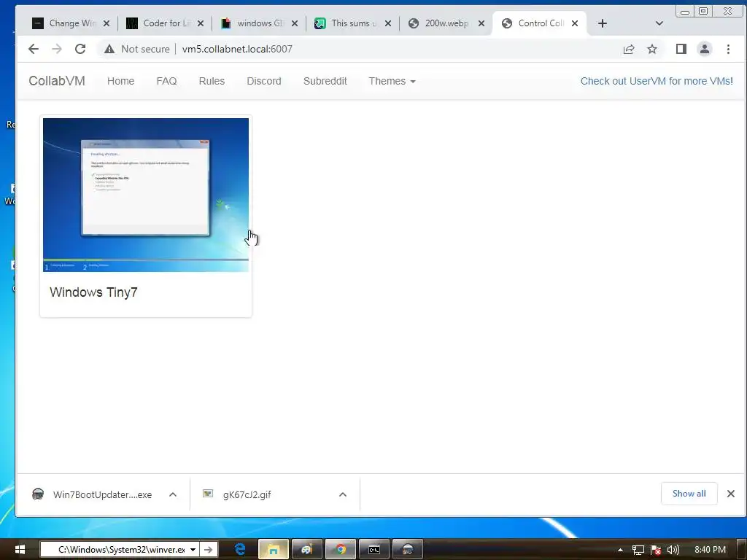Close the This sums up tab

pos(388,23)
